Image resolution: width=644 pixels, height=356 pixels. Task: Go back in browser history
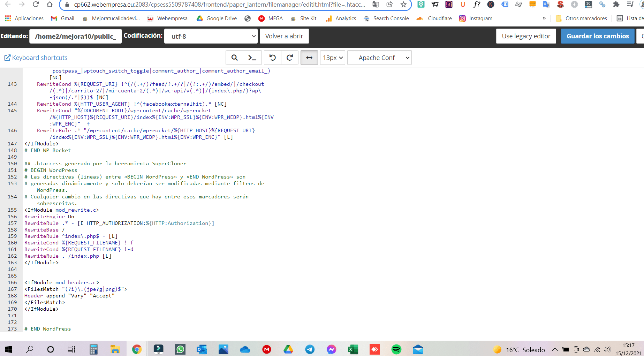coord(8,4)
